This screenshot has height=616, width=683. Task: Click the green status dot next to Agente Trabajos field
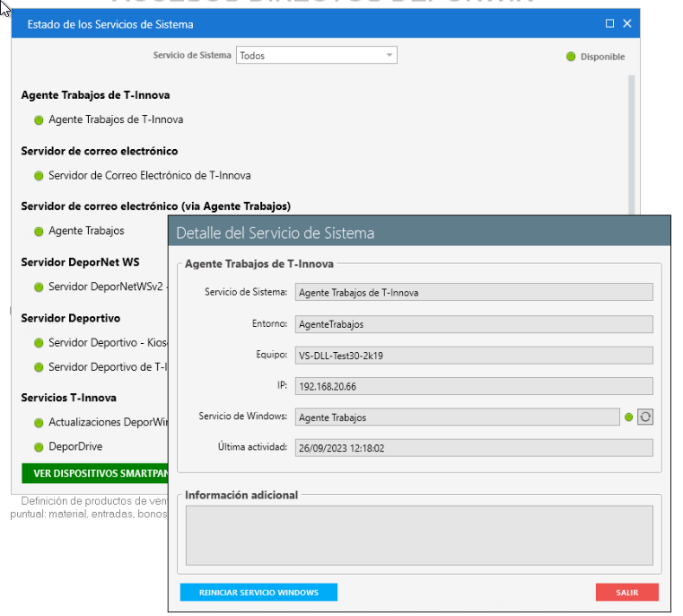click(x=628, y=418)
